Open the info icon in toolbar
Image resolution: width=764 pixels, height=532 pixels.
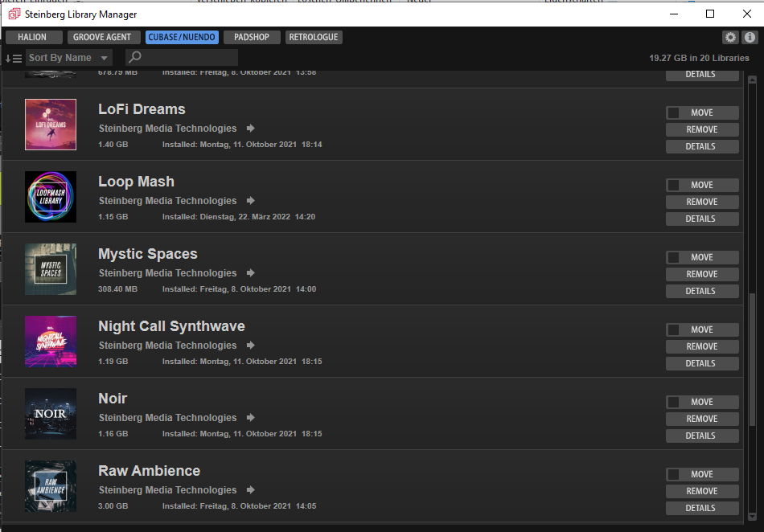[750, 37]
